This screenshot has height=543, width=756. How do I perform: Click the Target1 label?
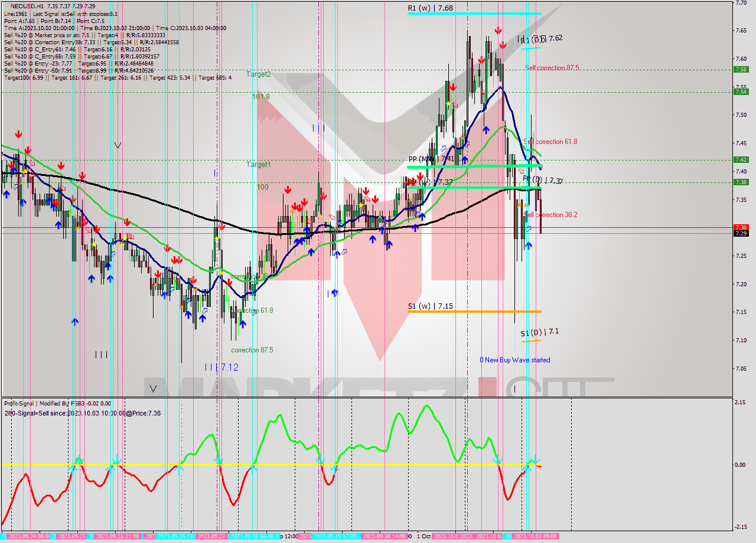click(x=259, y=165)
